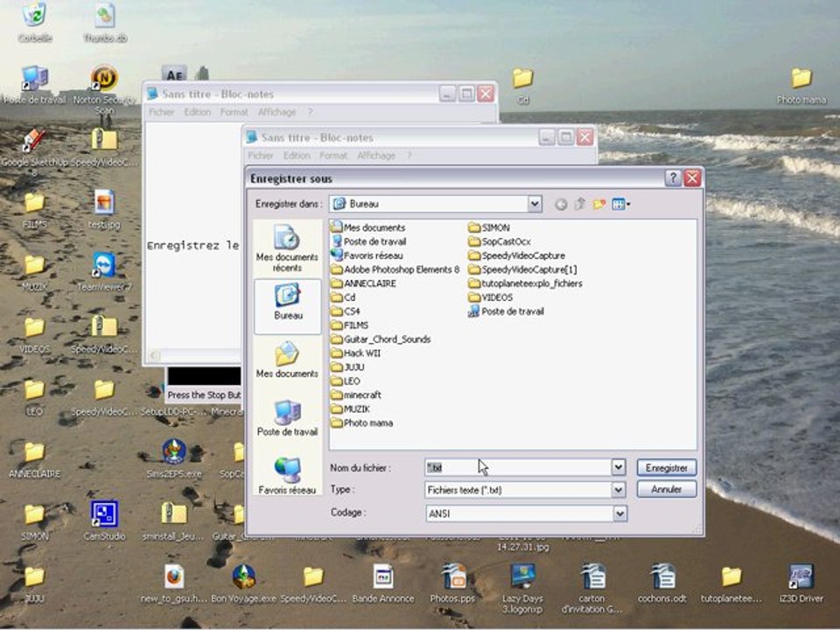This screenshot has height=630, width=840.
Task: Select the MUZIK folder in the dialog list
Action: click(x=351, y=409)
